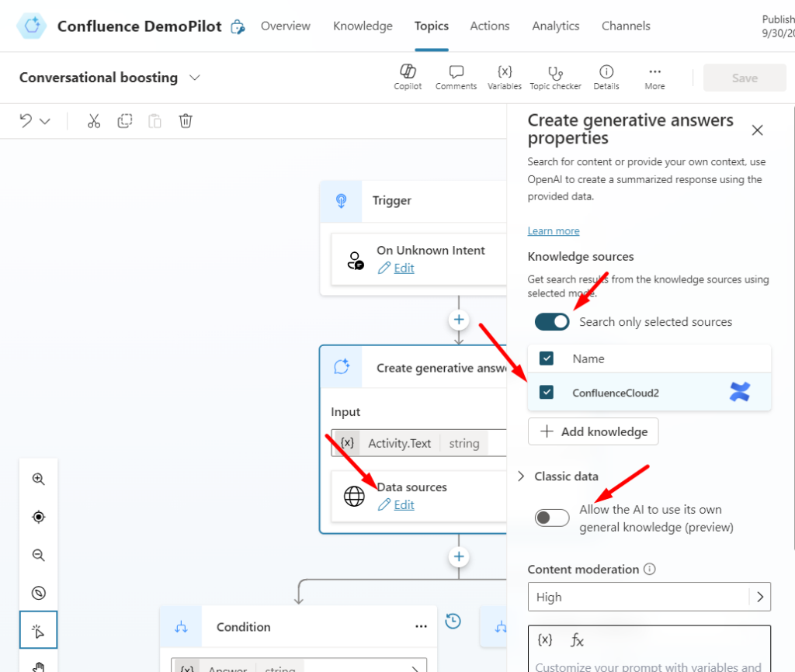This screenshot has height=672, width=795.
Task: Go to the Analytics tab
Action: tap(555, 26)
